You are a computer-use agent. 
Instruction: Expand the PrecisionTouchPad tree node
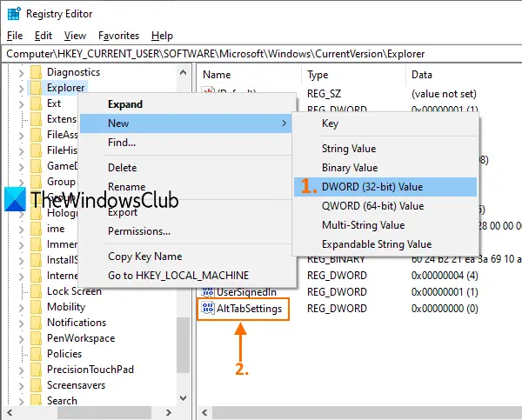pos(22,370)
